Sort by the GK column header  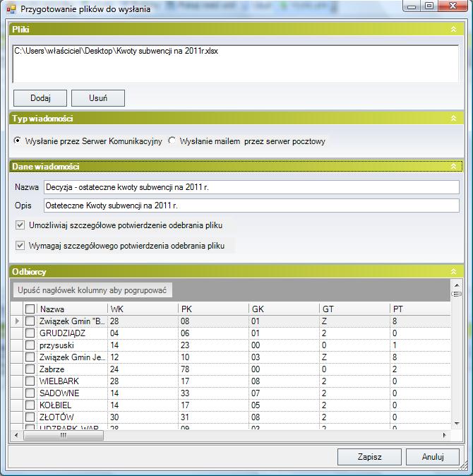pos(284,309)
